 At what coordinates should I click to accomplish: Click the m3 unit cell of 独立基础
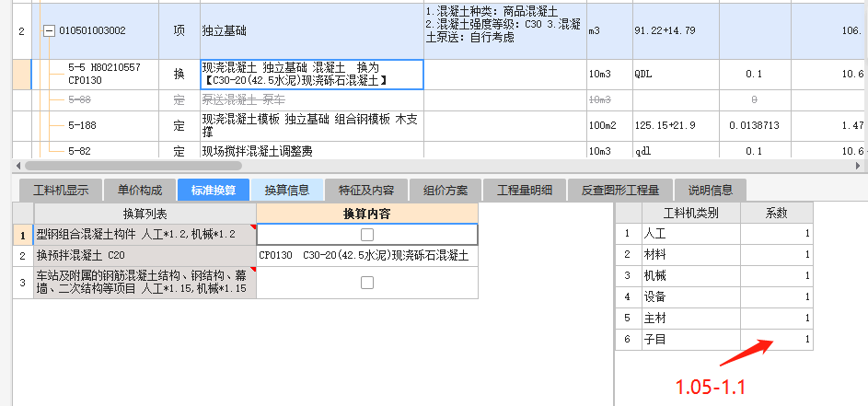pyautogui.click(x=609, y=31)
